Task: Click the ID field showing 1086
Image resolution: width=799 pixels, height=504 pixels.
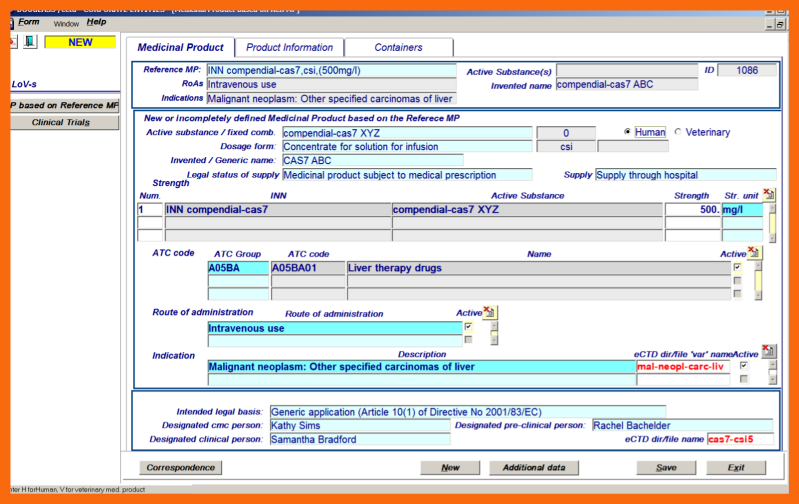Action: point(747,70)
